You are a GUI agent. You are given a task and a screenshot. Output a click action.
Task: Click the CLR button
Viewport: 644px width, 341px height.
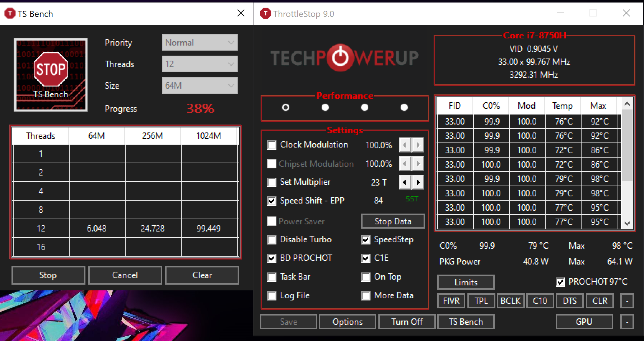click(600, 301)
